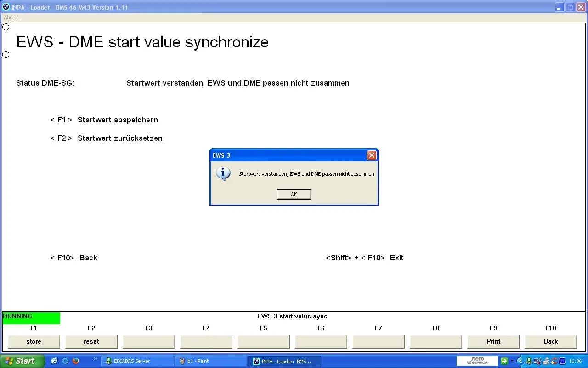The height and width of the screenshot is (368, 588).
Task: Click the EDIABAS tray icon
Action: [x=529, y=361]
